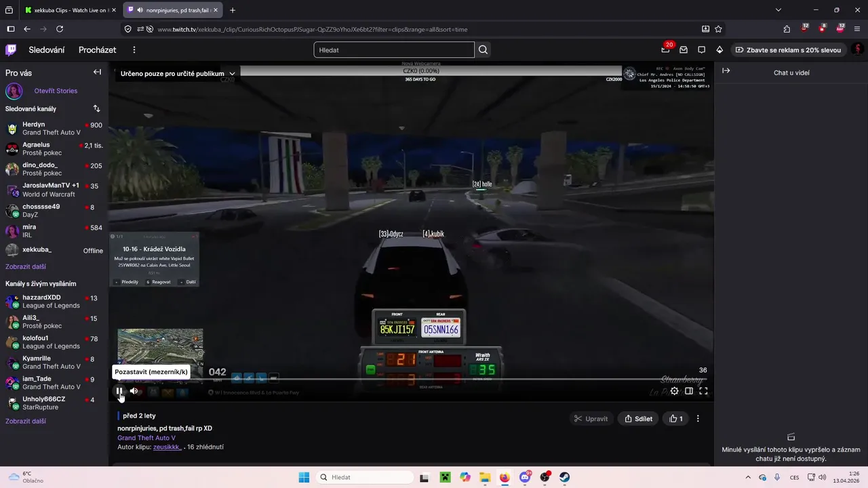Image resolution: width=868 pixels, height=488 pixels.
Task: Open clip options three-dot menu
Action: (x=698, y=419)
